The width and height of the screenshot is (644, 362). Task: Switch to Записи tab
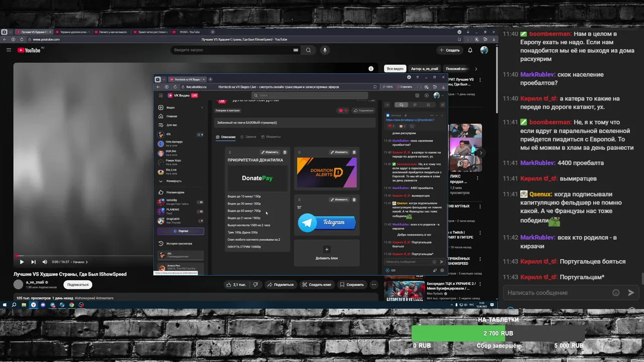[x=248, y=137]
